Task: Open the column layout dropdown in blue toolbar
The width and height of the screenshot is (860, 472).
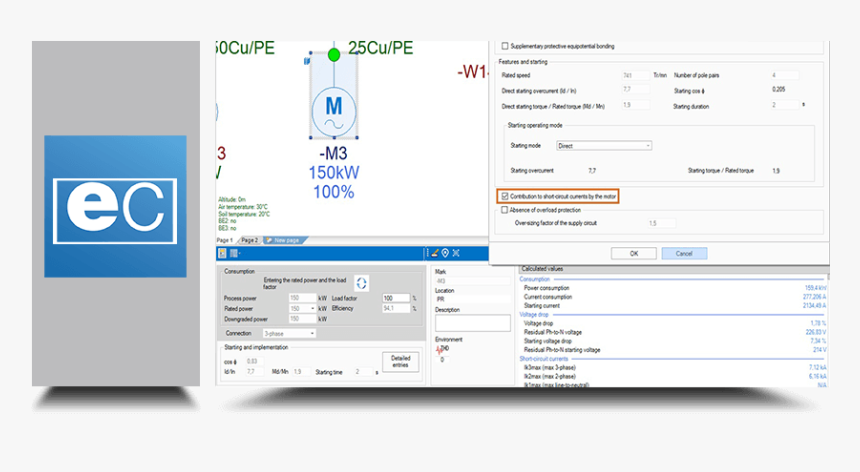Action: pos(235,253)
